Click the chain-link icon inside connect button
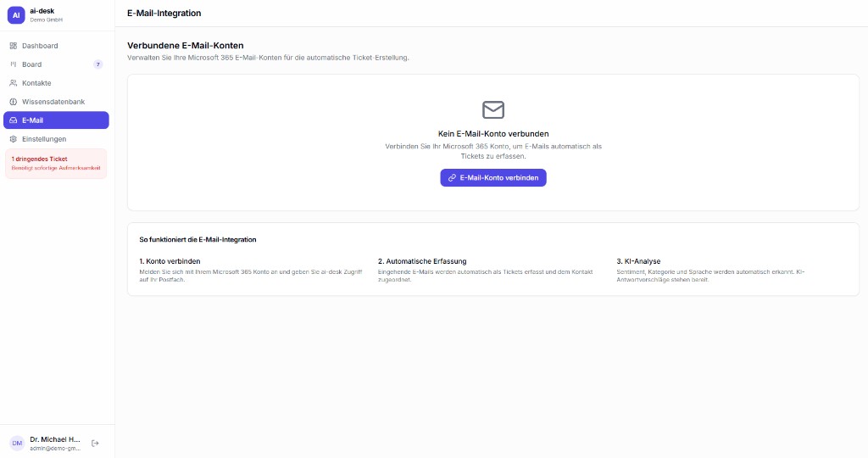 point(452,178)
